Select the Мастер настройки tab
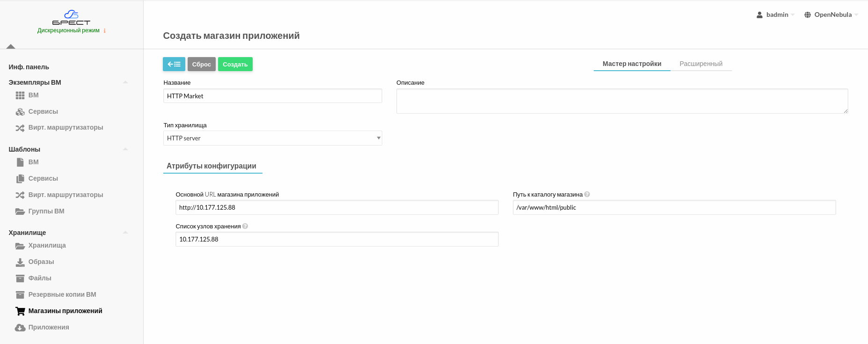868x344 pixels. tap(632, 64)
